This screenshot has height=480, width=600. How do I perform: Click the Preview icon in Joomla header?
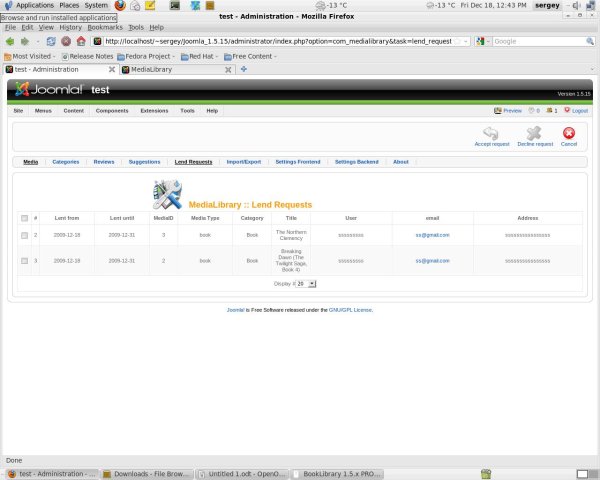[x=497, y=111]
